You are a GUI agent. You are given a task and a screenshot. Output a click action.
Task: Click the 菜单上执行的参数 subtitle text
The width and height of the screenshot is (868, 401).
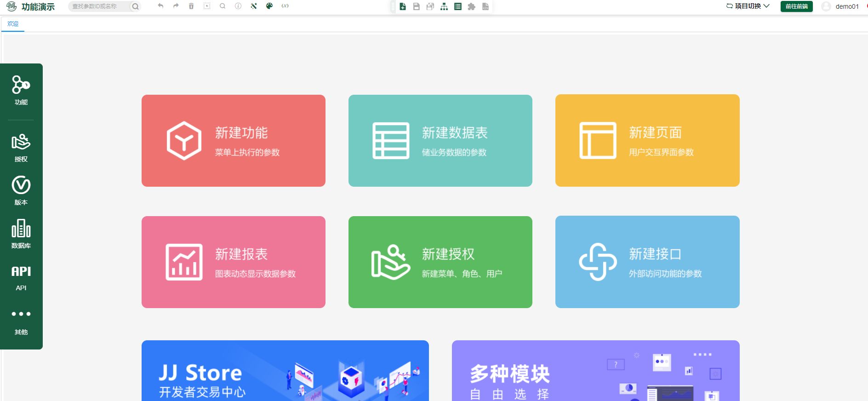247,152
